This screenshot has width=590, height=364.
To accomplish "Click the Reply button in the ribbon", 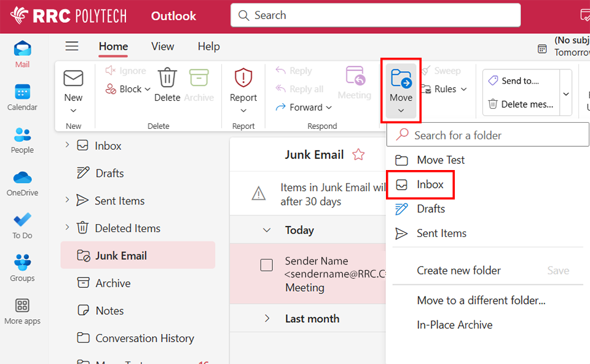I will click(294, 71).
